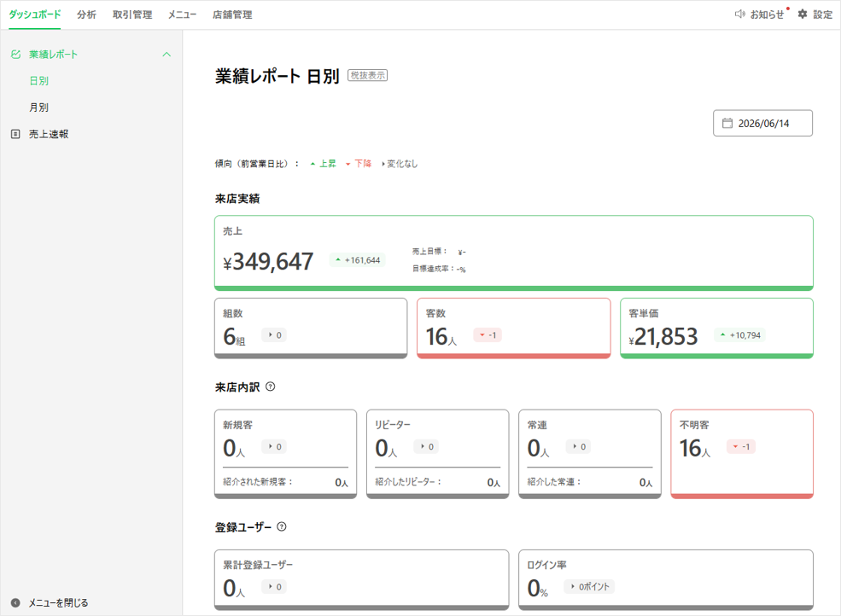Click the 累計登録ユーザー card title
The height and width of the screenshot is (616, 841).
[x=258, y=565]
